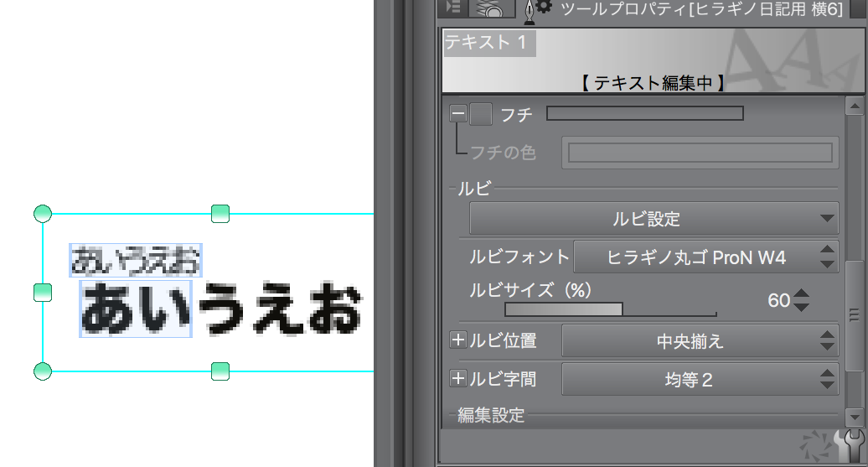Open the panel menu icon at top-left
The image size is (868, 467).
tap(453, 8)
